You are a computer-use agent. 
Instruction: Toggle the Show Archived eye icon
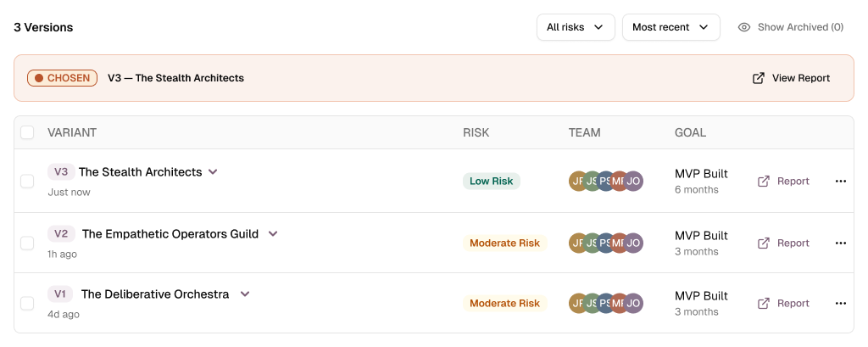click(744, 27)
